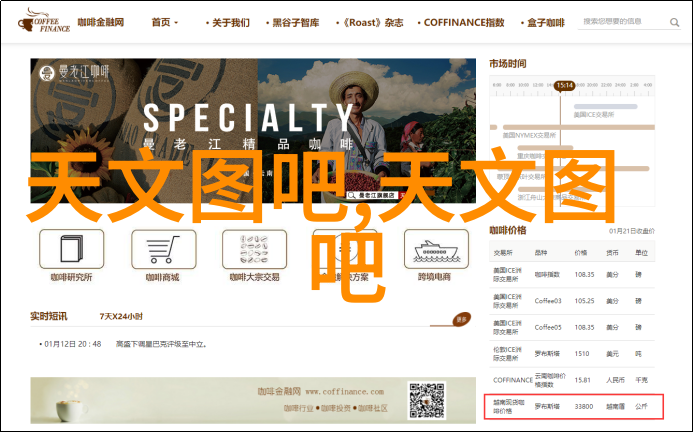Click the 15.81 price value
694x433 pixels.
coord(582,380)
